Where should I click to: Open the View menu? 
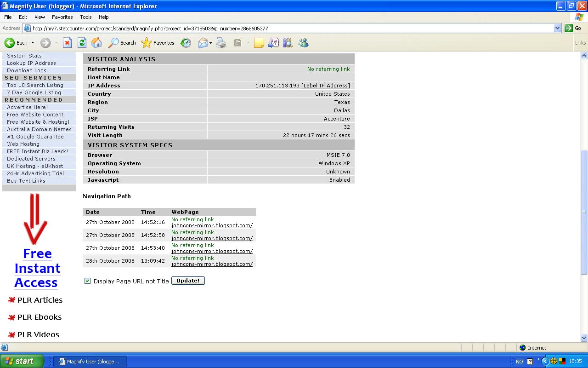tap(40, 17)
